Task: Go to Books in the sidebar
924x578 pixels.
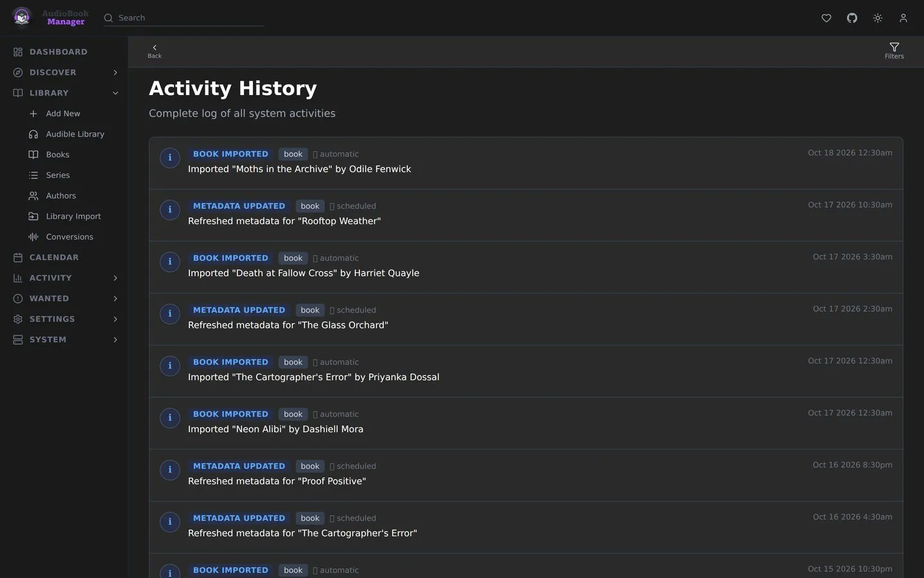Action: pyautogui.click(x=58, y=155)
